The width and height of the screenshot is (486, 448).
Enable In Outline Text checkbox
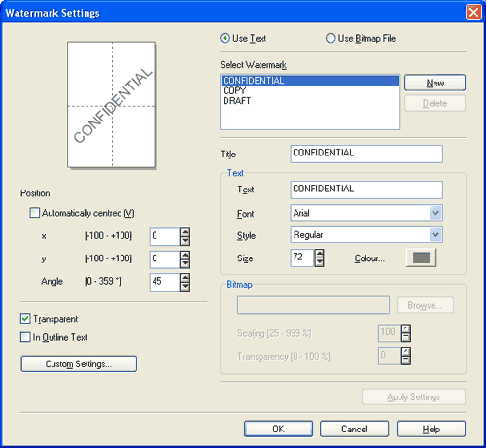[25, 337]
